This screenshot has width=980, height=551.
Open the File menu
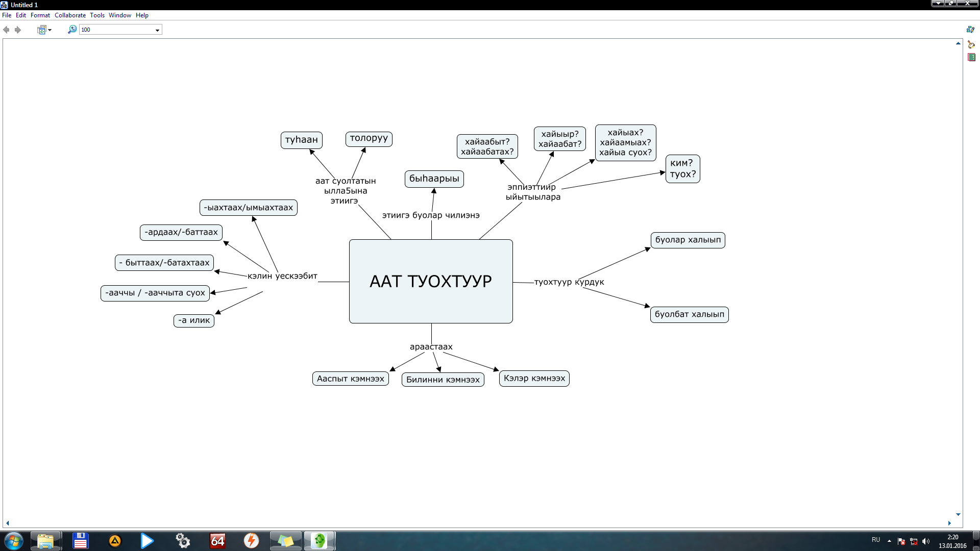click(6, 15)
